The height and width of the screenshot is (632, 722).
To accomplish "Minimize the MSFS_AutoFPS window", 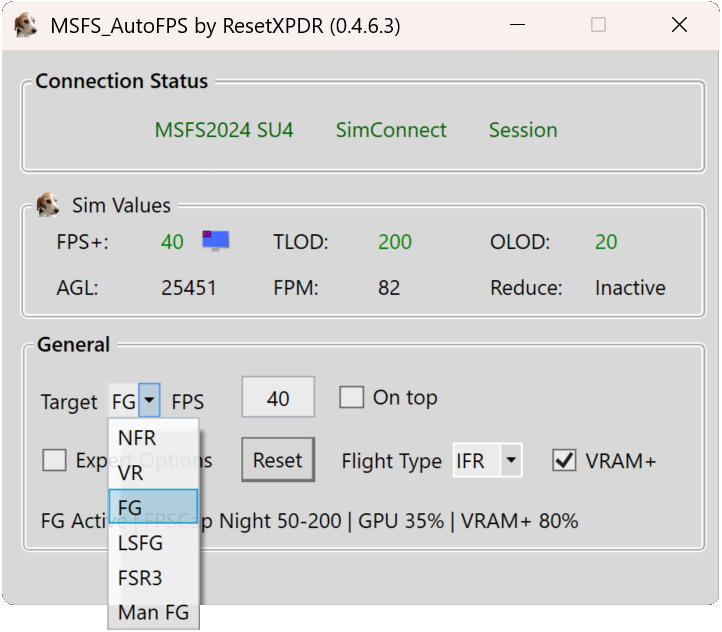I will click(x=518, y=25).
